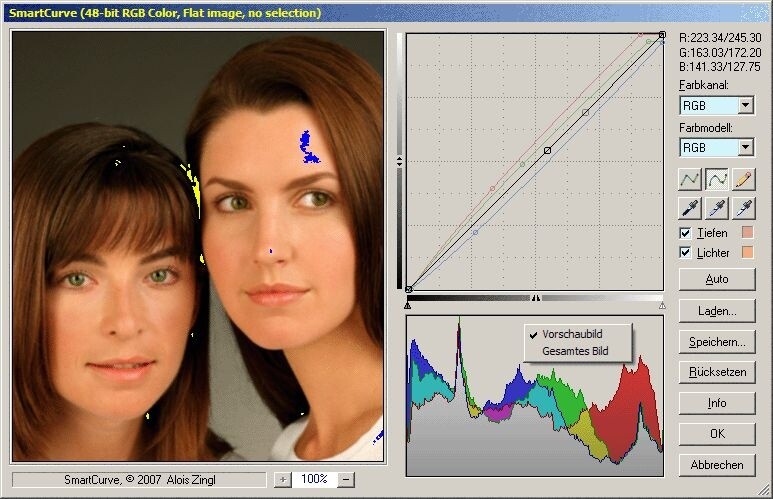Select the red channel curve midpoint
Viewport: 773px width, 499px height.
point(492,189)
